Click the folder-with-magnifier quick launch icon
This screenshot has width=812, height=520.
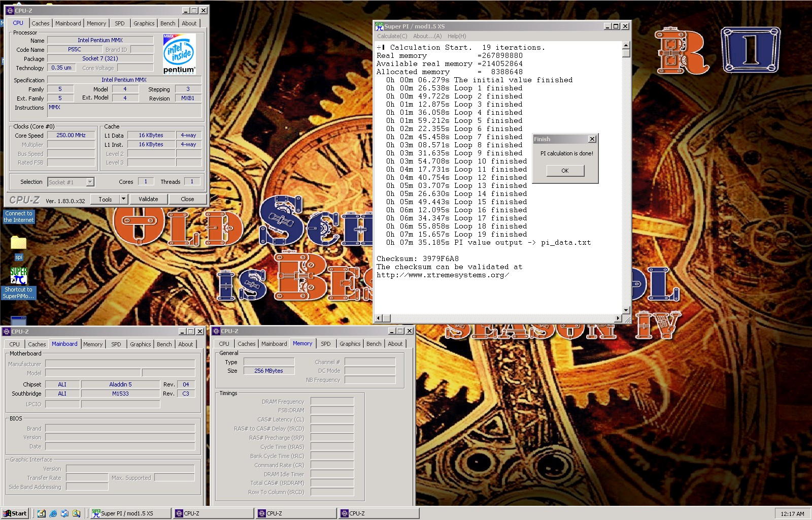click(x=76, y=513)
